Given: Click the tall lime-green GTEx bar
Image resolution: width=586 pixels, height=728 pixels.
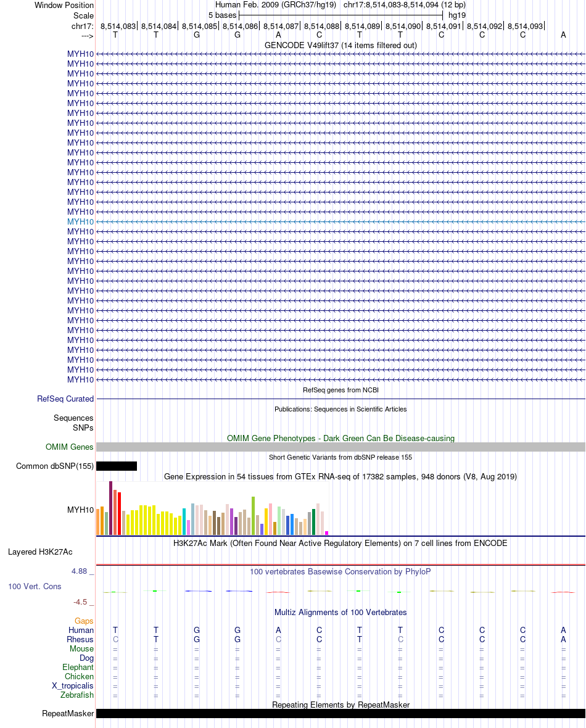Looking at the screenshot, I should pyautogui.click(x=253, y=516).
